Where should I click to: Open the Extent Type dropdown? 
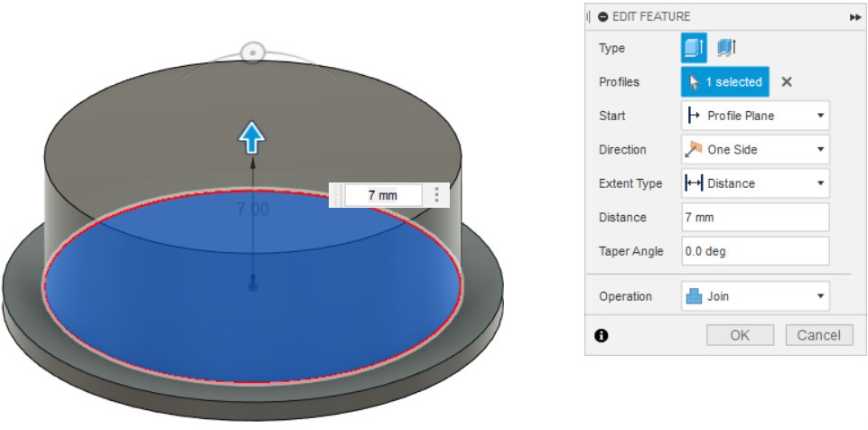(x=754, y=183)
